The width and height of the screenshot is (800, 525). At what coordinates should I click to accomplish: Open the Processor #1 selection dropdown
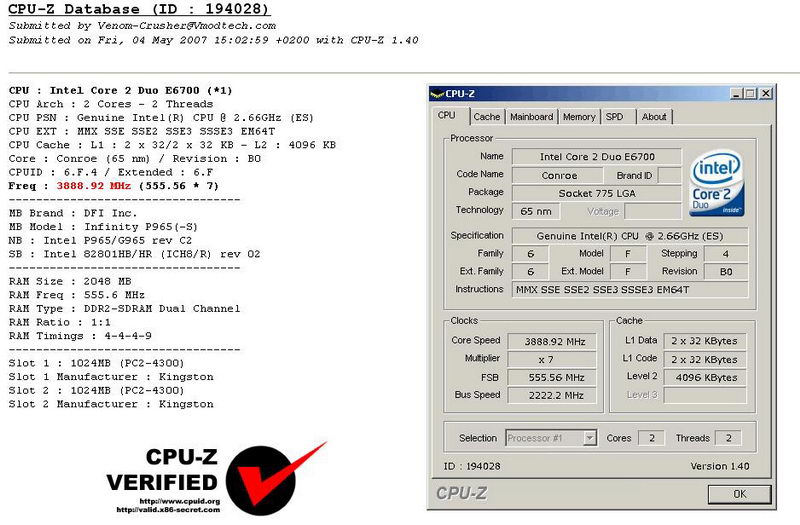tap(590, 438)
